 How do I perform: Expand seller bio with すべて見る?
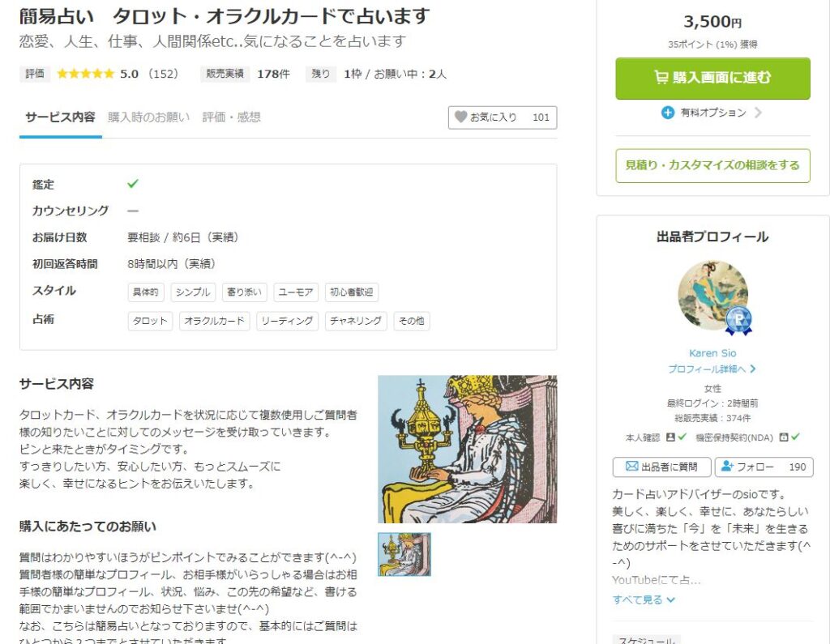(x=644, y=599)
